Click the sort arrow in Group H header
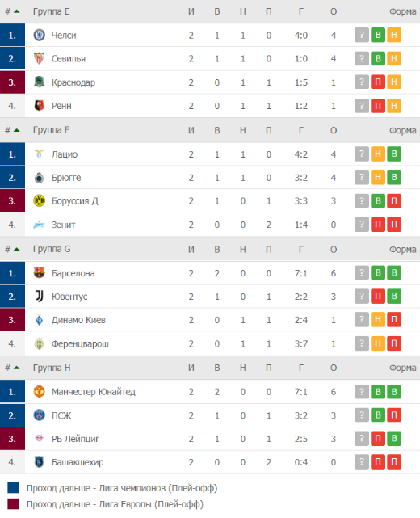The image size is (420, 518). point(16,368)
